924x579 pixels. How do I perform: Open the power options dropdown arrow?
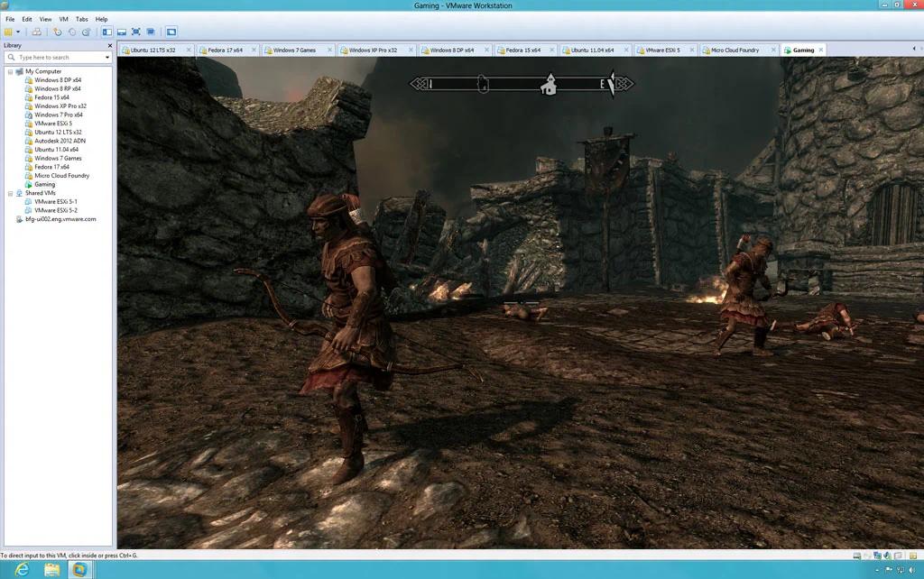click(x=18, y=32)
